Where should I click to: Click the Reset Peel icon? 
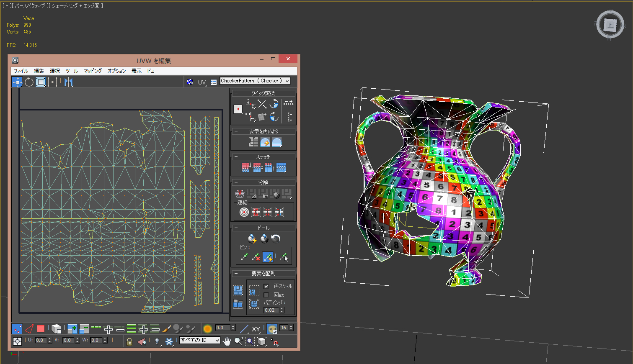[276, 238]
